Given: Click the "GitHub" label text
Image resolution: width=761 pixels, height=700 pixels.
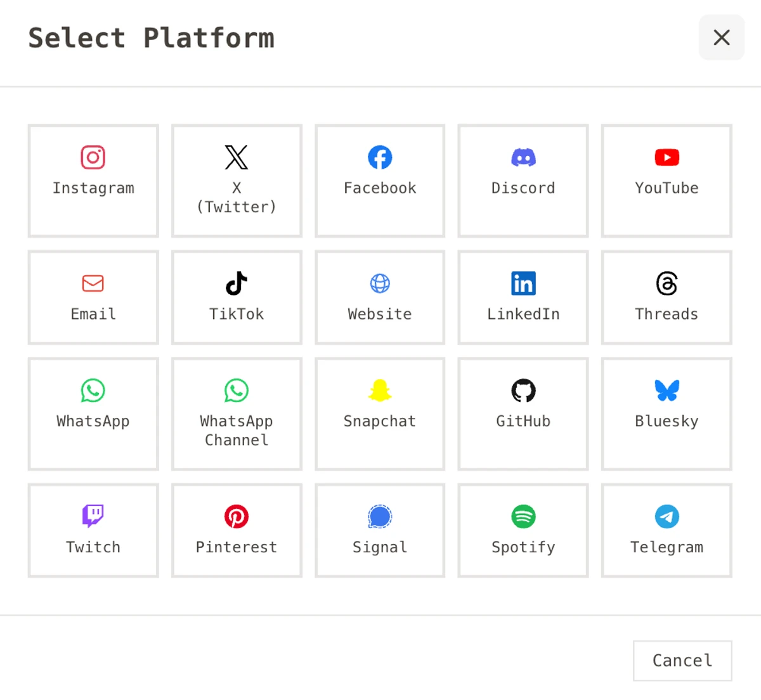Looking at the screenshot, I should click(523, 422).
